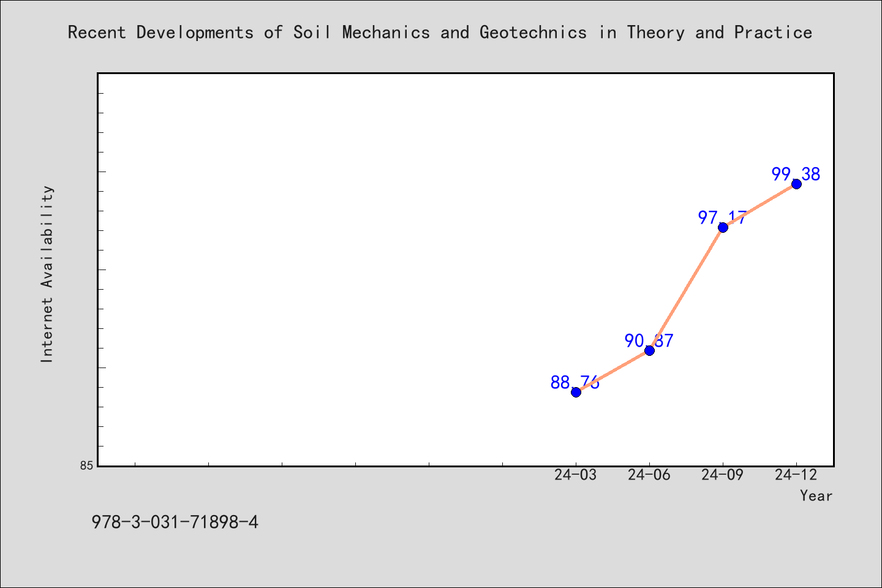Viewport: 882px width, 588px height.
Task: Click the ISBN text 978-3-031-71898-4
Action: click(x=175, y=522)
